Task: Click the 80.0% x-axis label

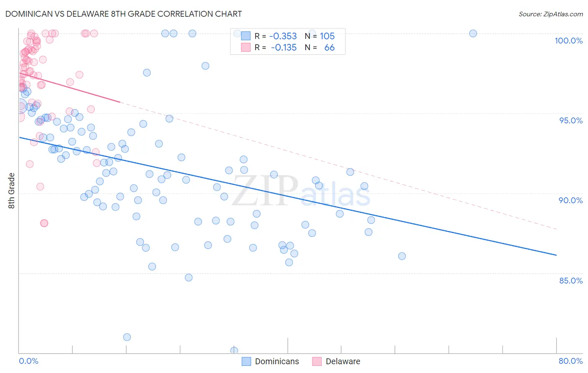Action: (x=570, y=361)
